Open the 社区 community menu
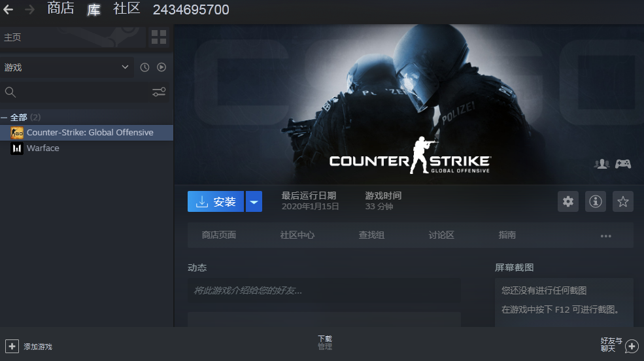Image resolution: width=644 pixels, height=361 pixels. click(126, 9)
